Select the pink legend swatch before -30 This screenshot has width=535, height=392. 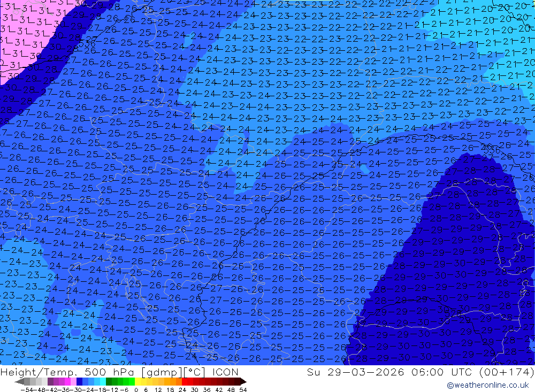point(73,381)
